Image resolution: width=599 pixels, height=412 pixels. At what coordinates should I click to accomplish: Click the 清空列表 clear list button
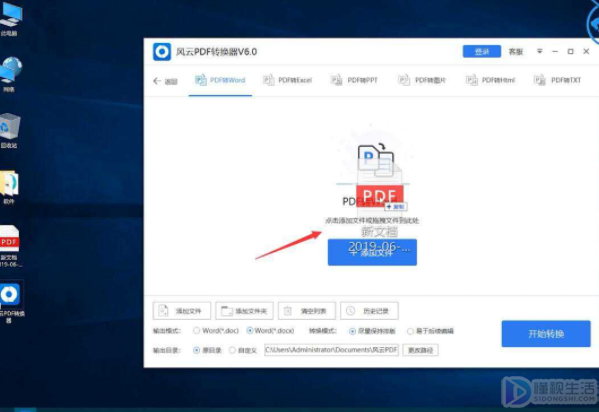click(307, 311)
